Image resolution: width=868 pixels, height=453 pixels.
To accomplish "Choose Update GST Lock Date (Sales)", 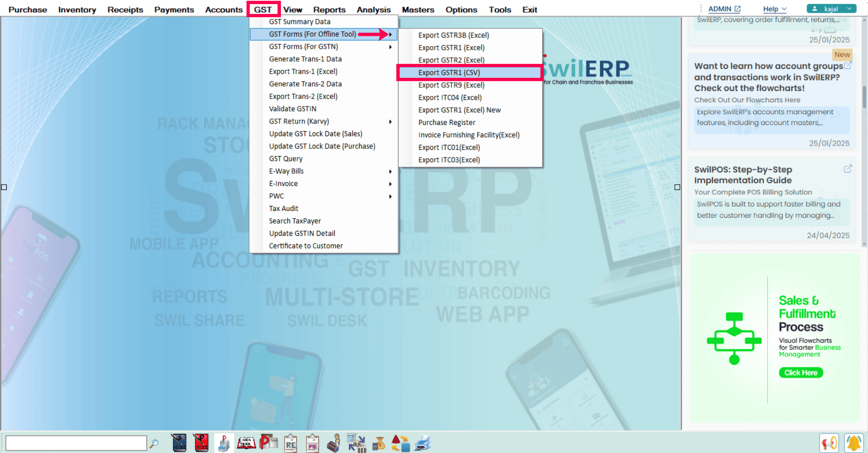I will [324, 134].
